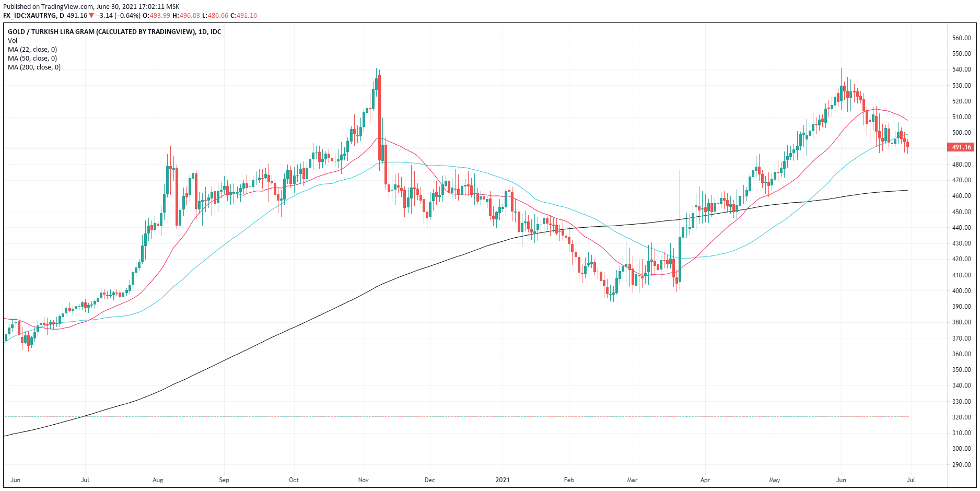
Task: Select the MA (200, close, 0) indicator label
Action: coord(34,67)
